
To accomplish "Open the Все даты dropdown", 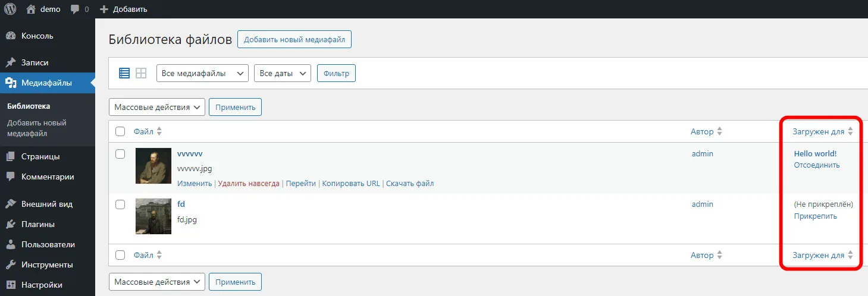I will click(x=282, y=73).
